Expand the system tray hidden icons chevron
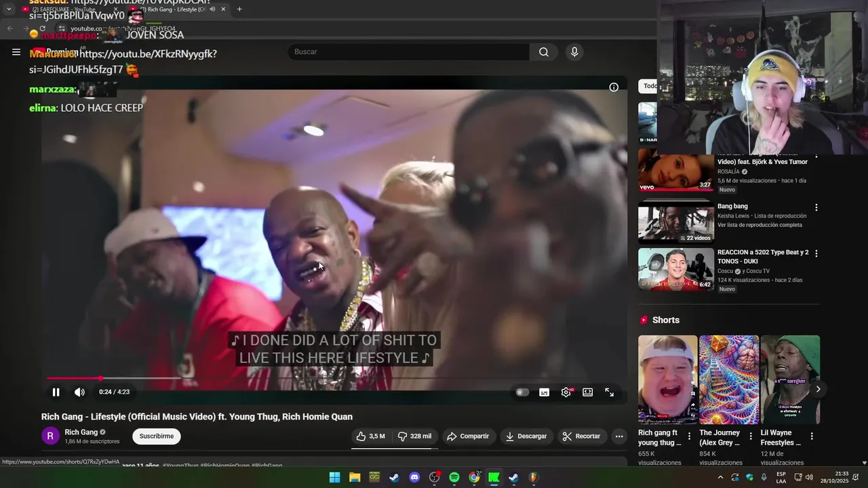Screen dimensions: 868x488 pos(720,477)
